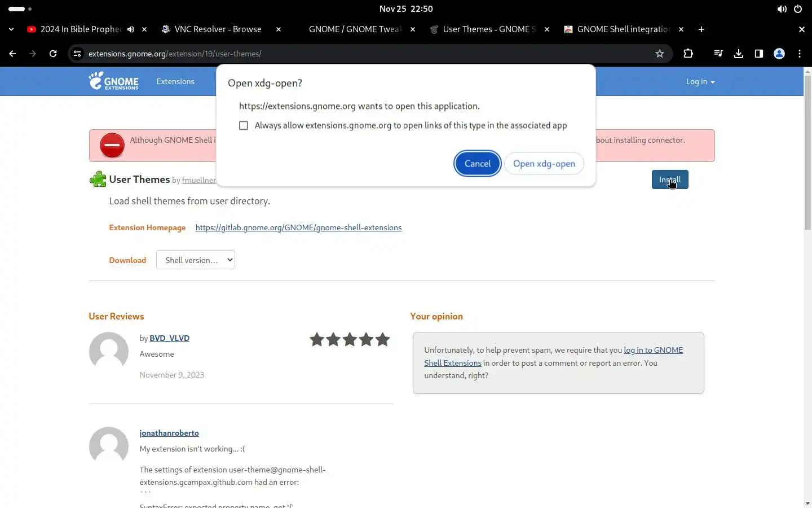
Task: Click the review date November 9, 2023
Action: pos(172,375)
